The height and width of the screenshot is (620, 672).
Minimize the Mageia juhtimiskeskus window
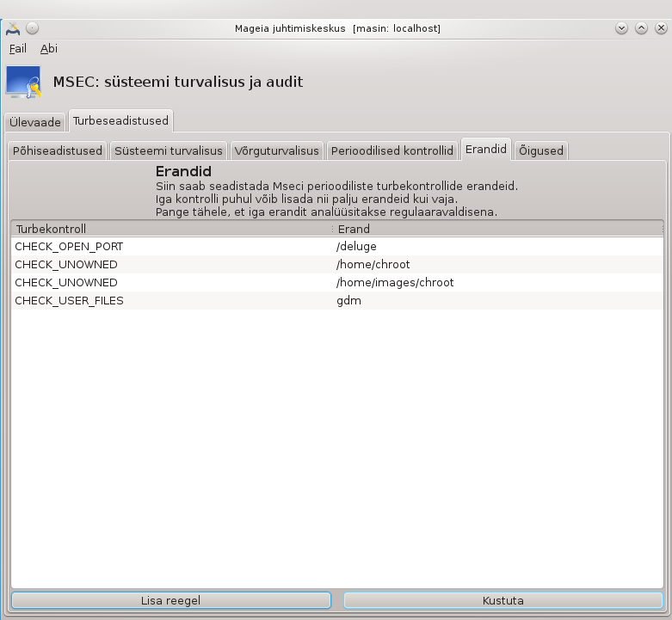point(621,28)
